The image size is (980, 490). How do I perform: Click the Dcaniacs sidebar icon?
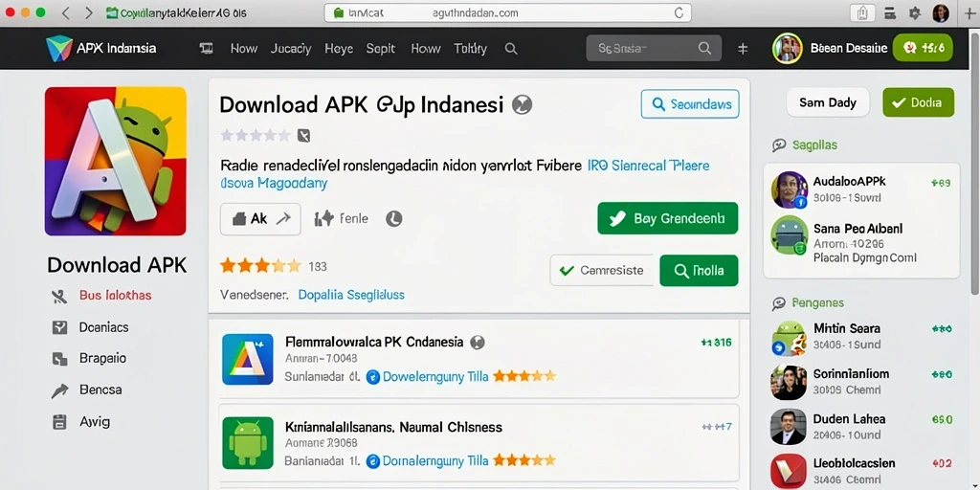pos(59,327)
